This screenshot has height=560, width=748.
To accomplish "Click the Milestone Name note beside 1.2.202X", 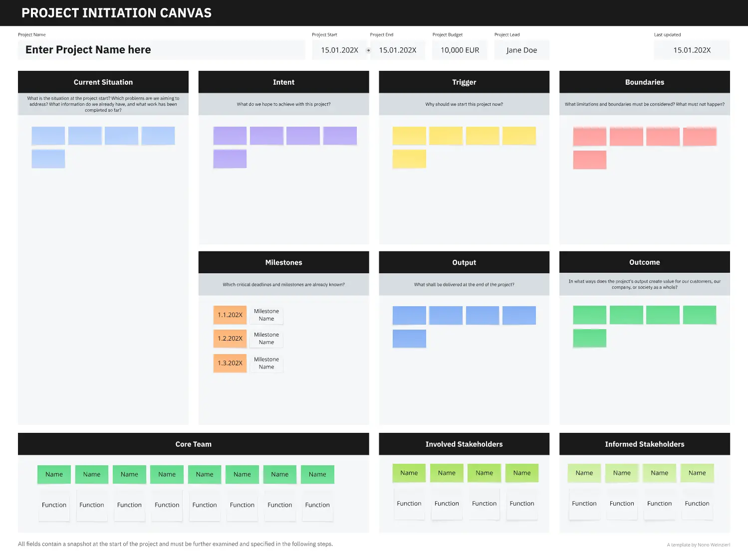I will 266,339.
